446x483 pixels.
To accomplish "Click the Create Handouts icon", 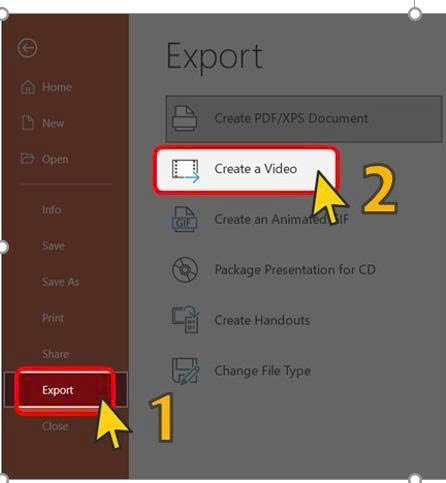I will click(186, 319).
